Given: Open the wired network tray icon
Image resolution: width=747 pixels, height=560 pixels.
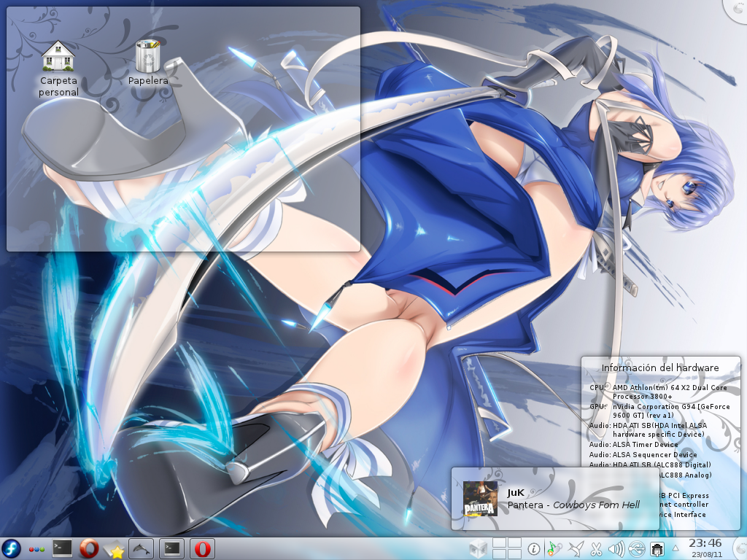Looking at the screenshot, I should (x=657, y=549).
